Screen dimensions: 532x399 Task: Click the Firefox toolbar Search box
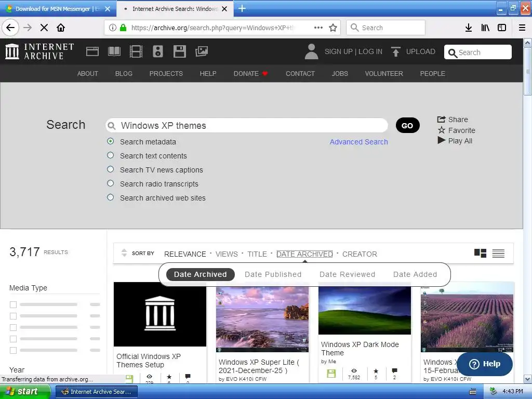click(385, 28)
